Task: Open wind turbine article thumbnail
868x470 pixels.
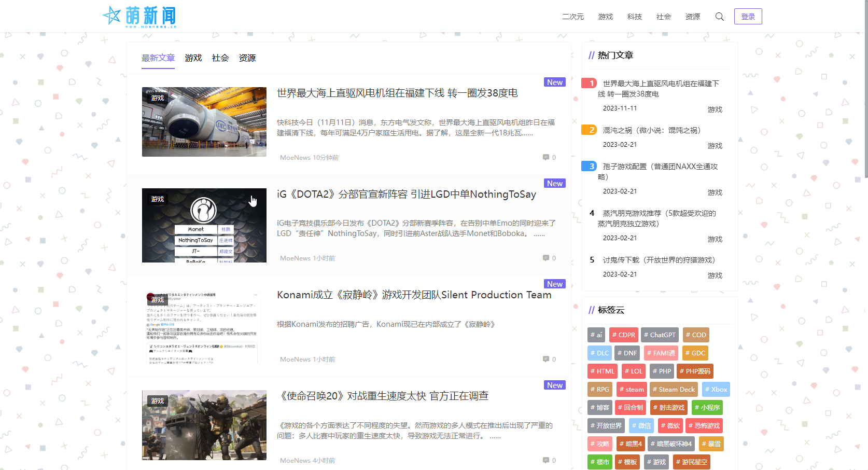Action: tap(204, 122)
